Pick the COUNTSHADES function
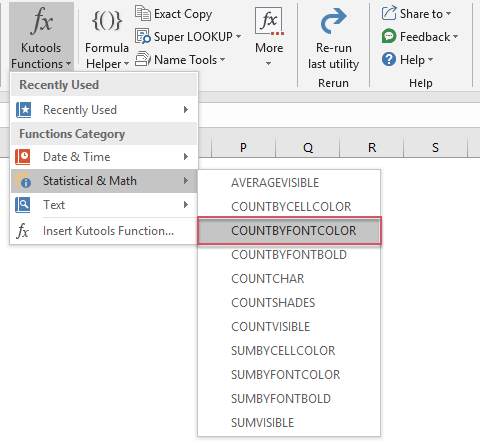This screenshot has width=480, height=444. pos(289,303)
